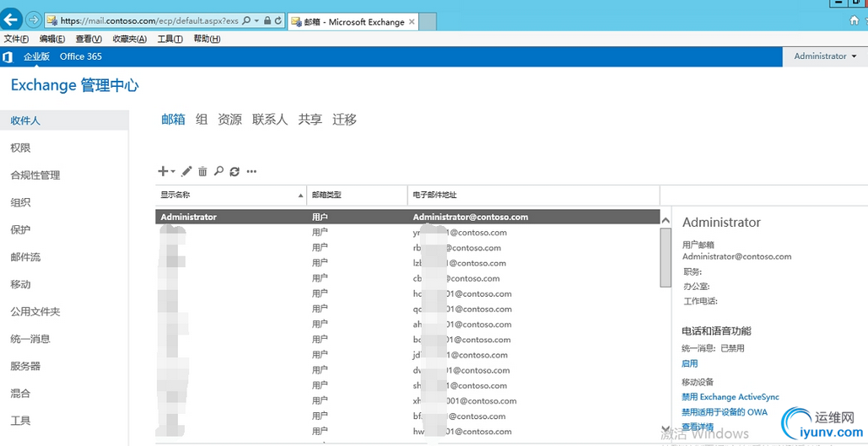868x446 pixels.
Task: Switch to Office 365 in the blue bar
Action: 81,56
